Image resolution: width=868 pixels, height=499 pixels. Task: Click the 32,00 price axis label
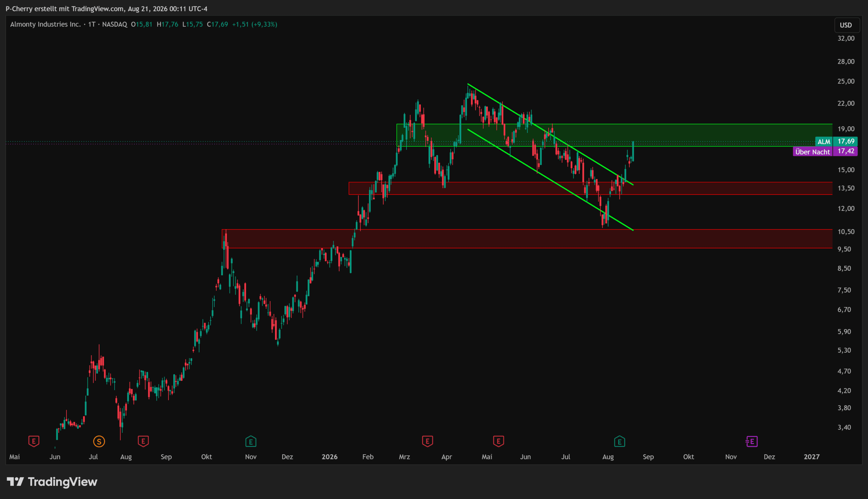pyautogui.click(x=846, y=38)
